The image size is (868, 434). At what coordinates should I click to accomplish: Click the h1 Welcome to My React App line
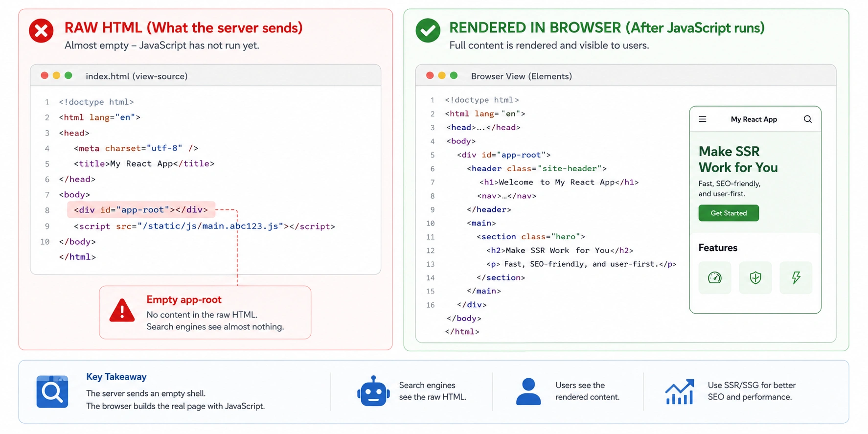[559, 182]
